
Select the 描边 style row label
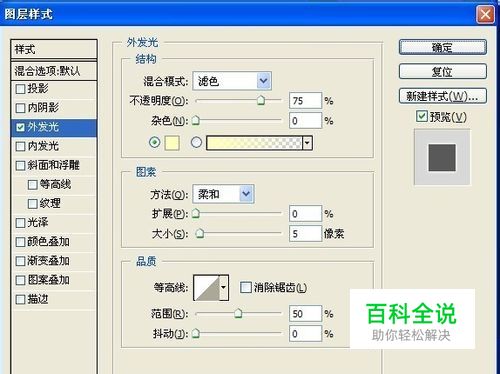click(x=38, y=299)
